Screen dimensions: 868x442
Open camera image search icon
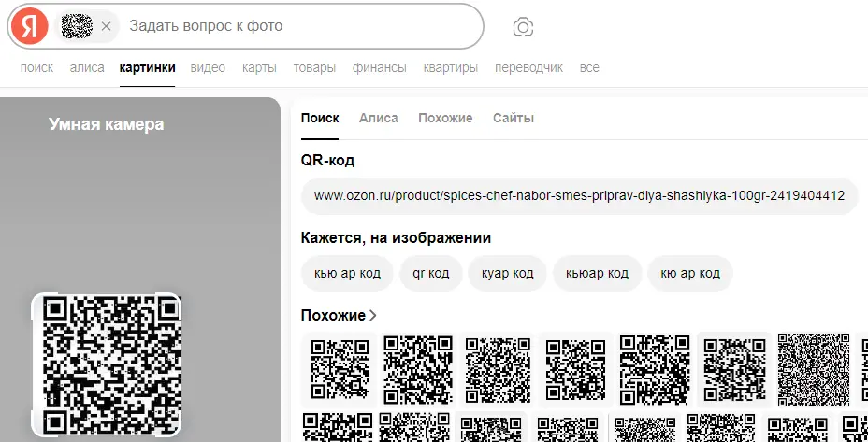coord(523,26)
